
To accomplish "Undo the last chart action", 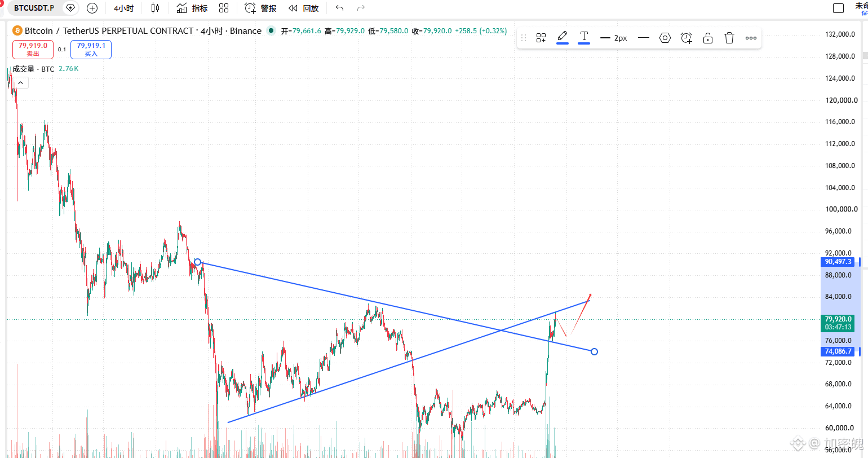I will click(339, 8).
